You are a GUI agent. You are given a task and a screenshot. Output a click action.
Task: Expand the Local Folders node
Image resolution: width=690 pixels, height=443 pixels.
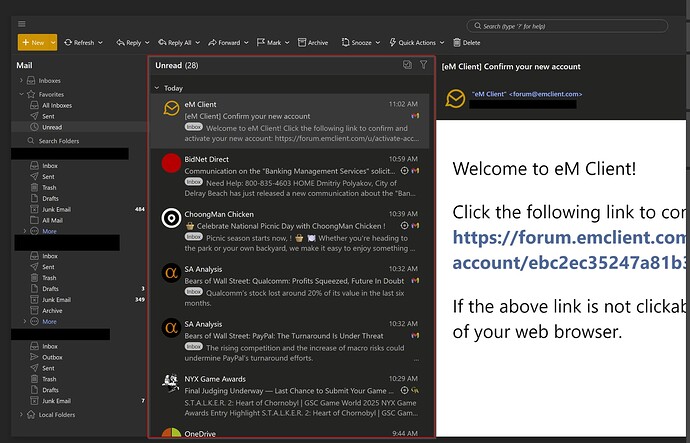21,414
